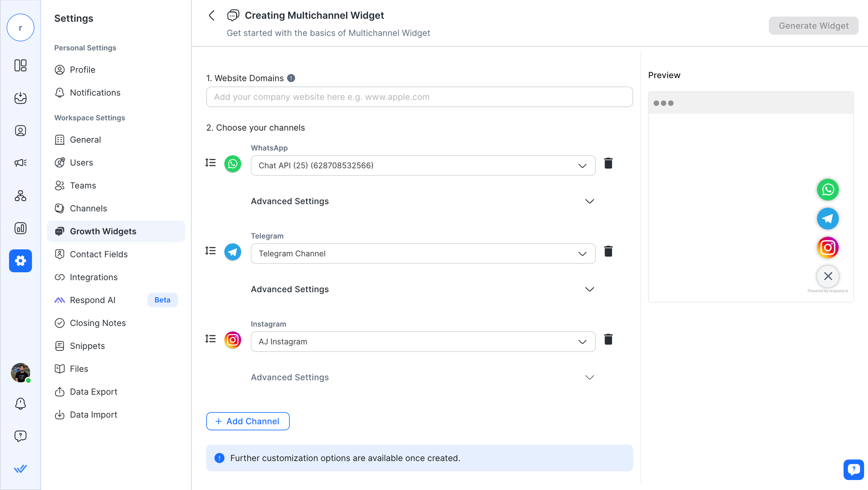Screen dimensions: 868x490
Task: Select Contact Fields in the sidebar
Action: 99,254
